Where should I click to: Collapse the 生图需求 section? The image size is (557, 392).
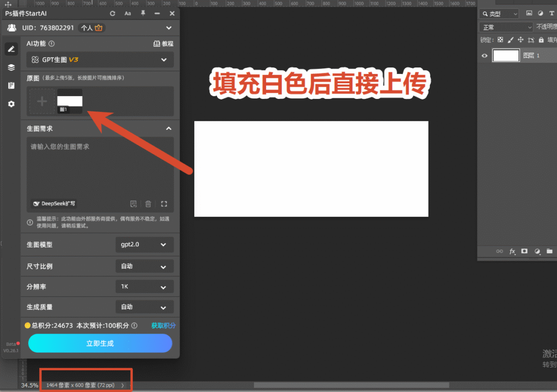point(169,128)
